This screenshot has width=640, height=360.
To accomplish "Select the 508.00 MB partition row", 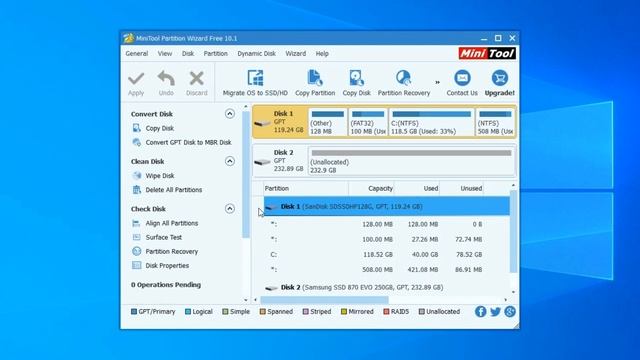I will 387,269.
